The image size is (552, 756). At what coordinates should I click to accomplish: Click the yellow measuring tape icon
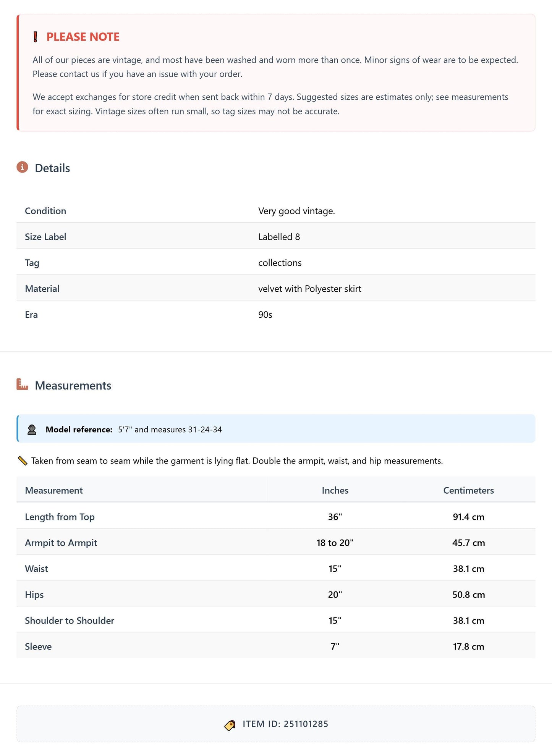[x=23, y=461]
